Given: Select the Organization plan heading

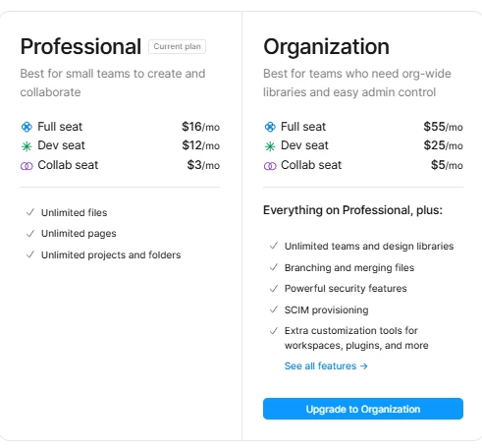Looking at the screenshot, I should (326, 46).
